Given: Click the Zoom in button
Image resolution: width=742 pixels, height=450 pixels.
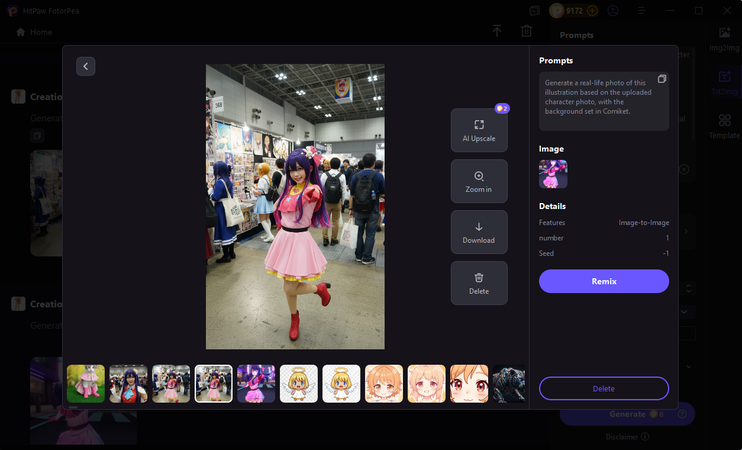Looking at the screenshot, I should click(479, 181).
